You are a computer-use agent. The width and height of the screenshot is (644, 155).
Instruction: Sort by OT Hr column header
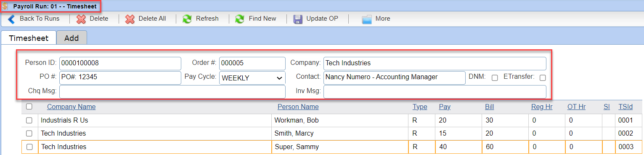coord(576,107)
